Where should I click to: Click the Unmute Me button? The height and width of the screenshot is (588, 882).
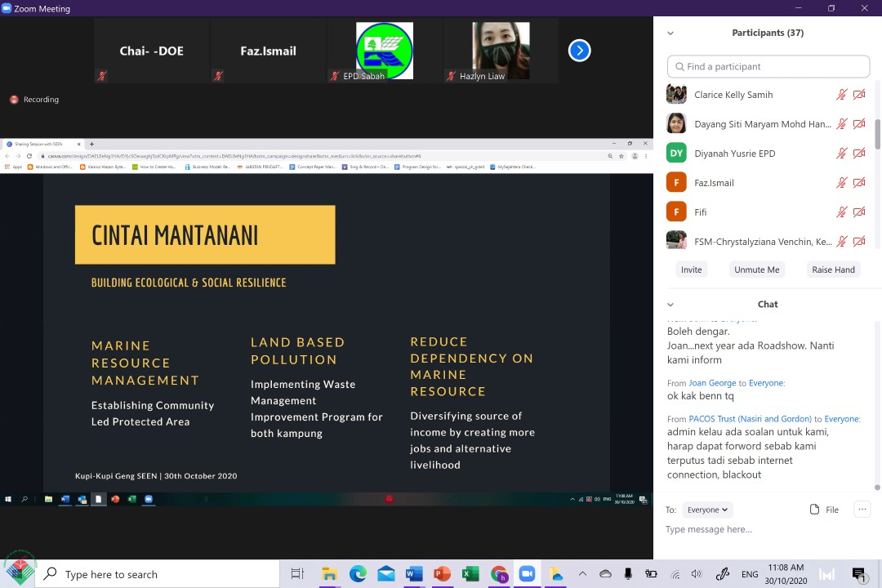click(756, 269)
